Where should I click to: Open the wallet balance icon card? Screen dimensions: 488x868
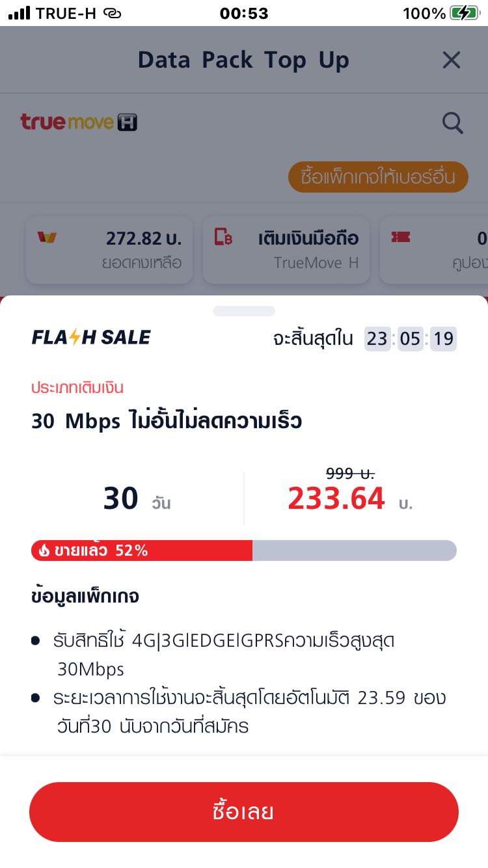pos(47,237)
